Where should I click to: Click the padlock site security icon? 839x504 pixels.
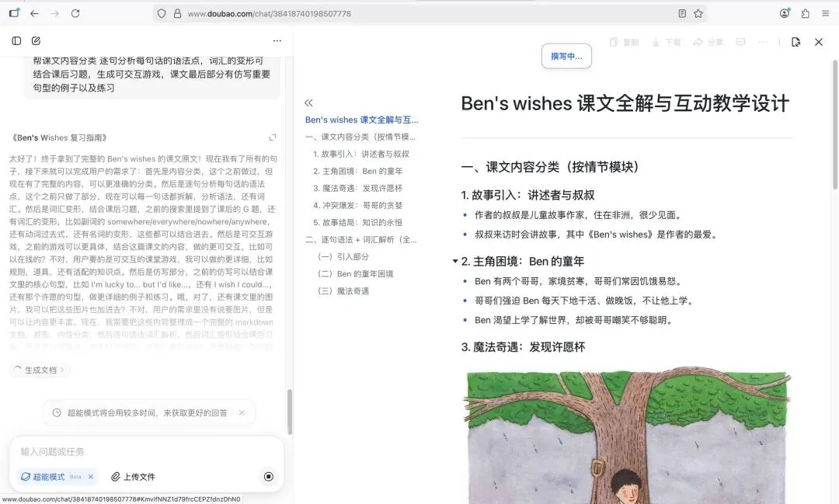tap(178, 14)
